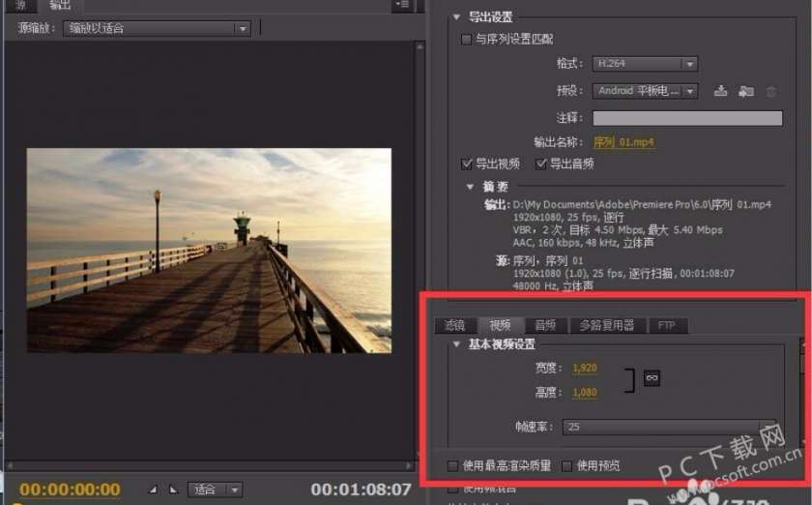Click the set in point triangle marker
This screenshot has width=812, height=505.
[153, 490]
